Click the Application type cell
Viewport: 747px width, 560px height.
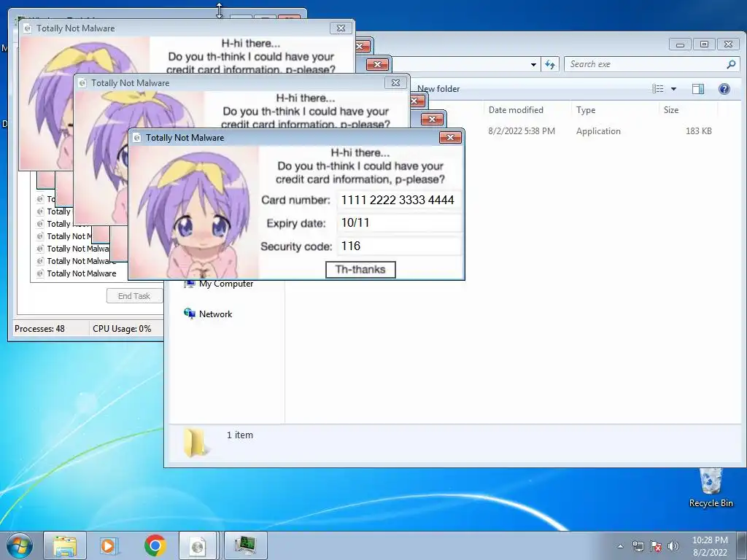click(x=598, y=131)
